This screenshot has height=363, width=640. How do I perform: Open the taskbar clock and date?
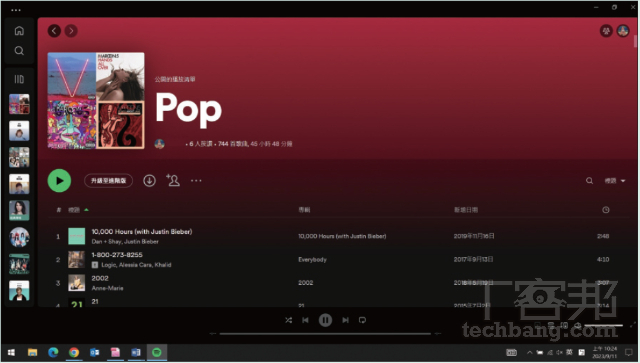point(605,352)
